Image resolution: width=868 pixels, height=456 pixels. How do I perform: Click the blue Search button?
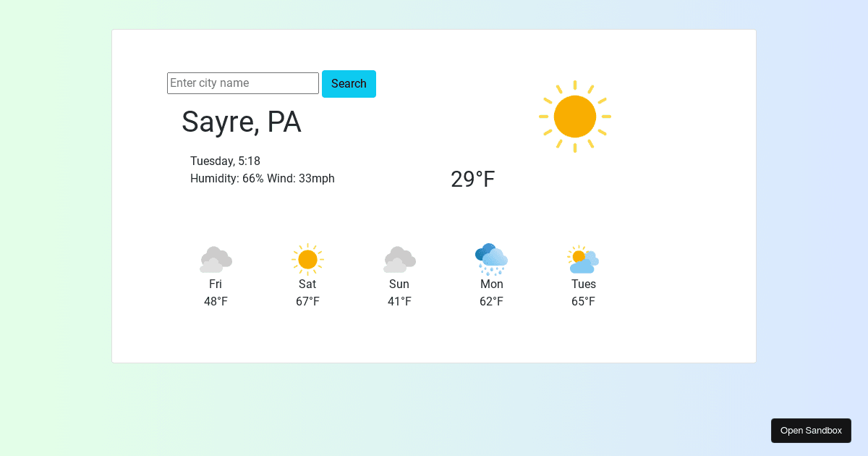(x=349, y=84)
